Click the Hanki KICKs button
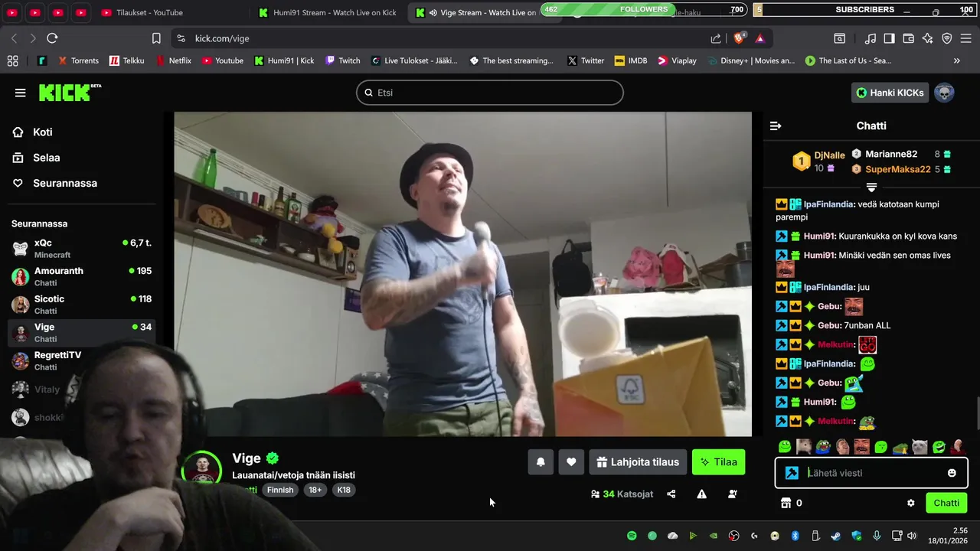The image size is (980, 551). pyautogui.click(x=890, y=93)
